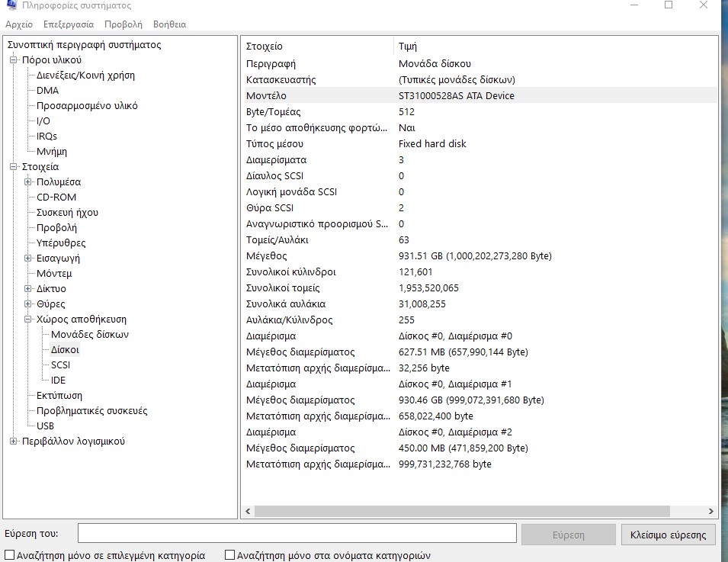Select the Μοντέλο row
Screen dimensions: 728x562
(x=480, y=95)
